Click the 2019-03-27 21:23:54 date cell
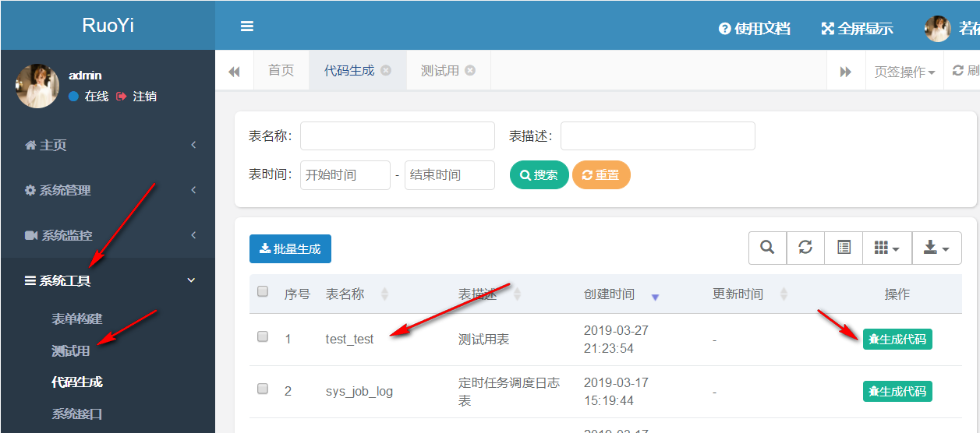Viewport: 980px width, 433px height. click(x=616, y=340)
